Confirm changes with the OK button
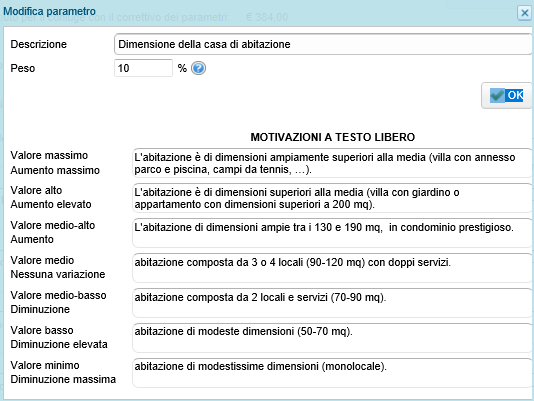Viewport: 534px width, 401px height. (507, 95)
